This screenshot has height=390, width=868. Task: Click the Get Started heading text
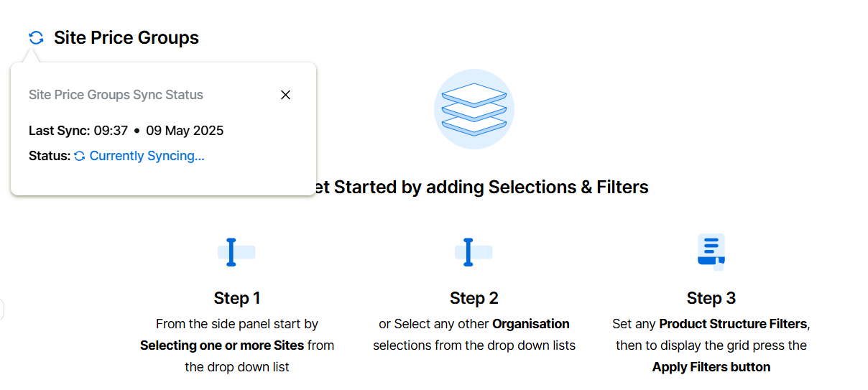tap(481, 187)
